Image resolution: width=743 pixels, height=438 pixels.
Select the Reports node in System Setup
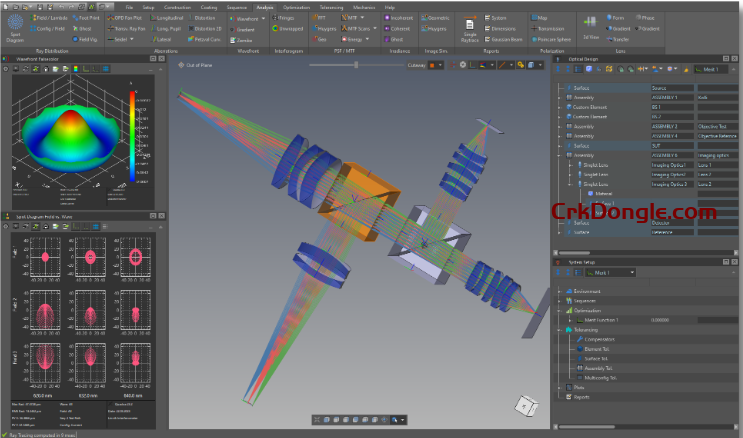pyautogui.click(x=578, y=397)
